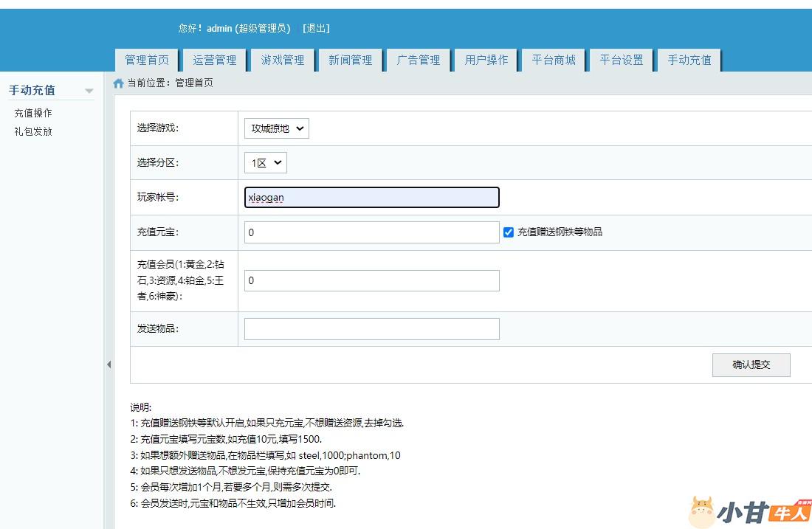Open the 选择分区 dropdown
The image size is (812, 529).
coord(265,163)
